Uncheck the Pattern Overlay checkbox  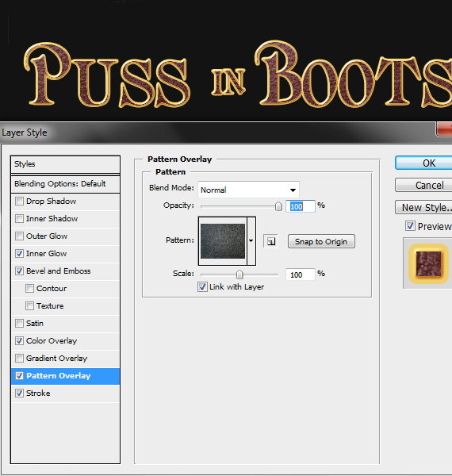[x=19, y=376]
